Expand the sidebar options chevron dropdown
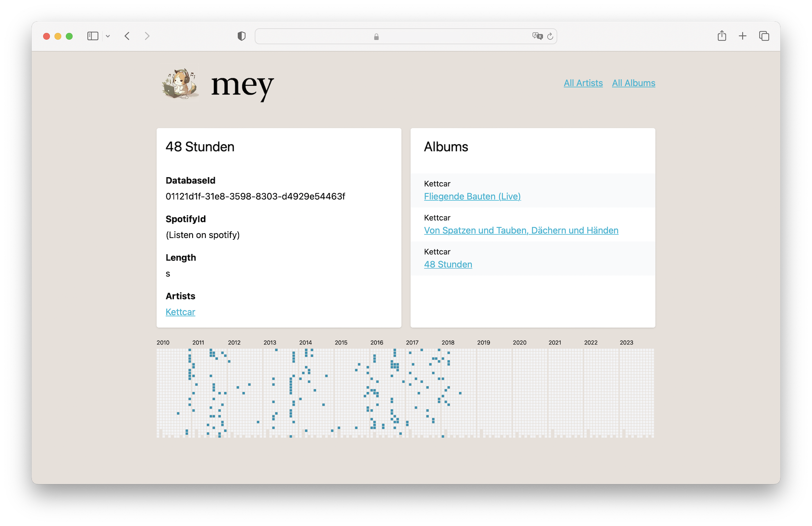Viewport: 812px width, 526px height. 108,36
